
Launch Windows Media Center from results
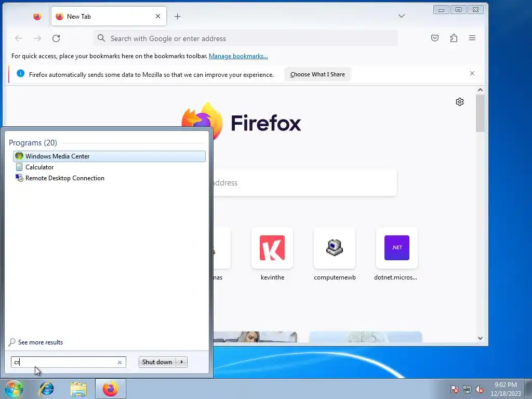tap(109, 156)
